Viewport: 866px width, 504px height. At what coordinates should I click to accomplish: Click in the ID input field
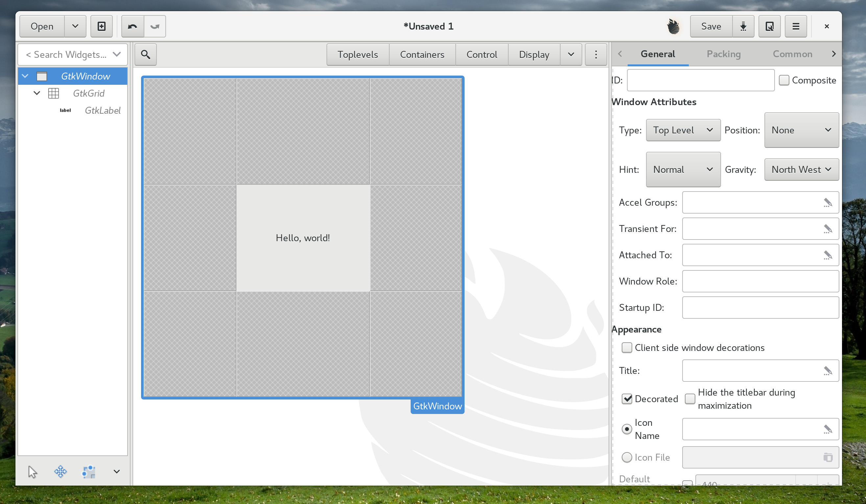[x=700, y=80]
